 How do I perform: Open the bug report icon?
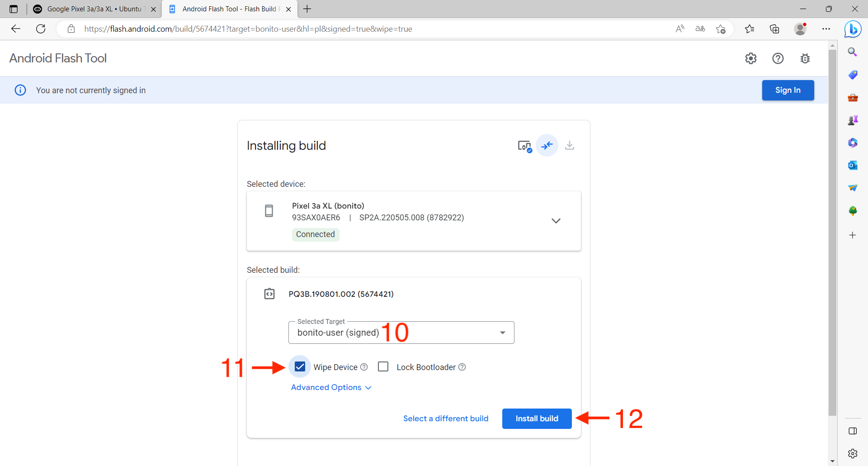(805, 58)
